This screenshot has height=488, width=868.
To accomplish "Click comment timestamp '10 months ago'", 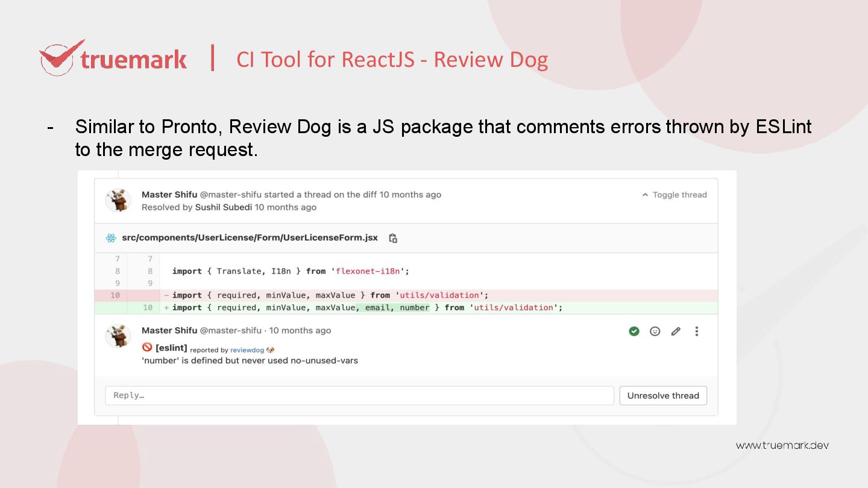I will 300,330.
